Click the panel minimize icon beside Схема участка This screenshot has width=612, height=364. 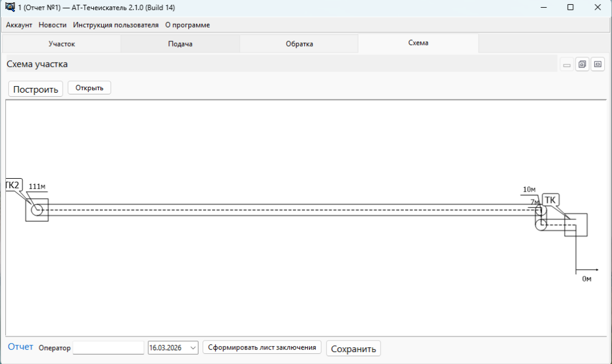tap(567, 65)
